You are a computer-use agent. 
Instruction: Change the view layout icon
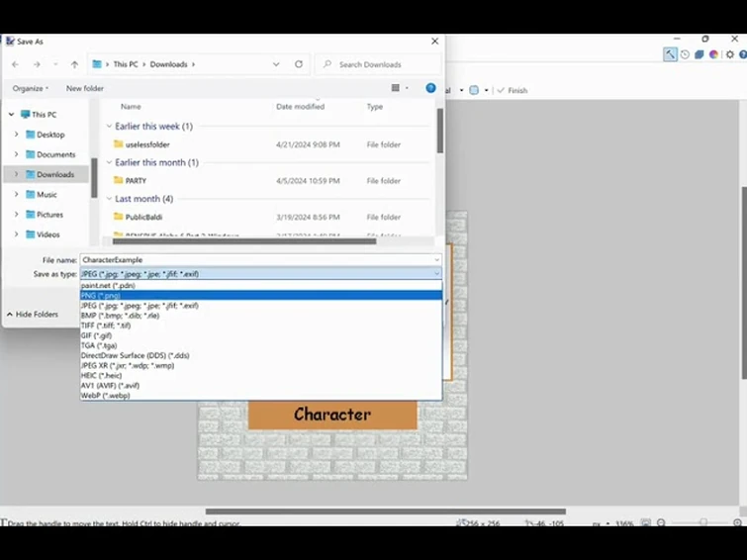pos(396,88)
